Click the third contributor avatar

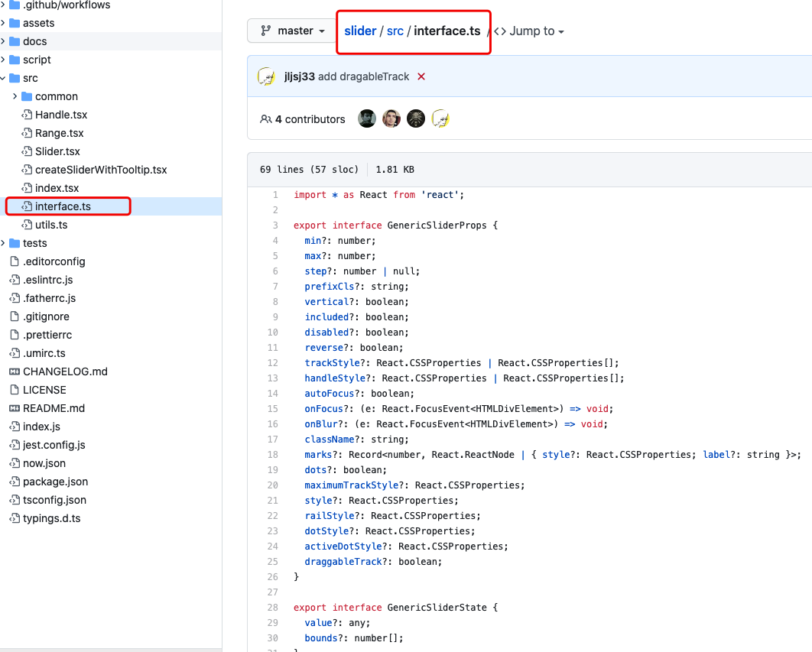click(416, 118)
